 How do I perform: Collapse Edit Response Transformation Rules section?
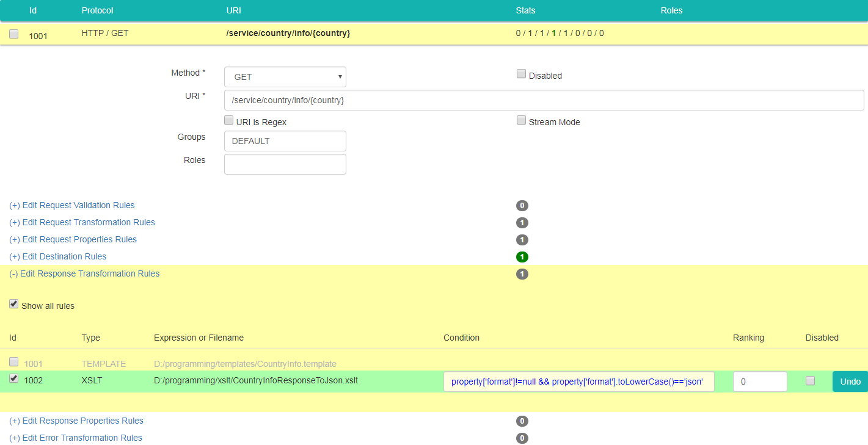click(84, 274)
